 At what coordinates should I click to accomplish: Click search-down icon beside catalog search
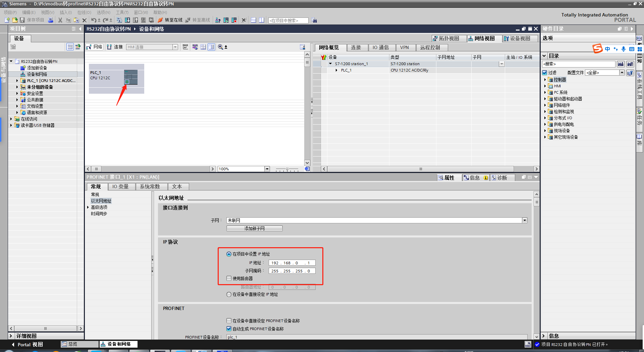point(621,64)
